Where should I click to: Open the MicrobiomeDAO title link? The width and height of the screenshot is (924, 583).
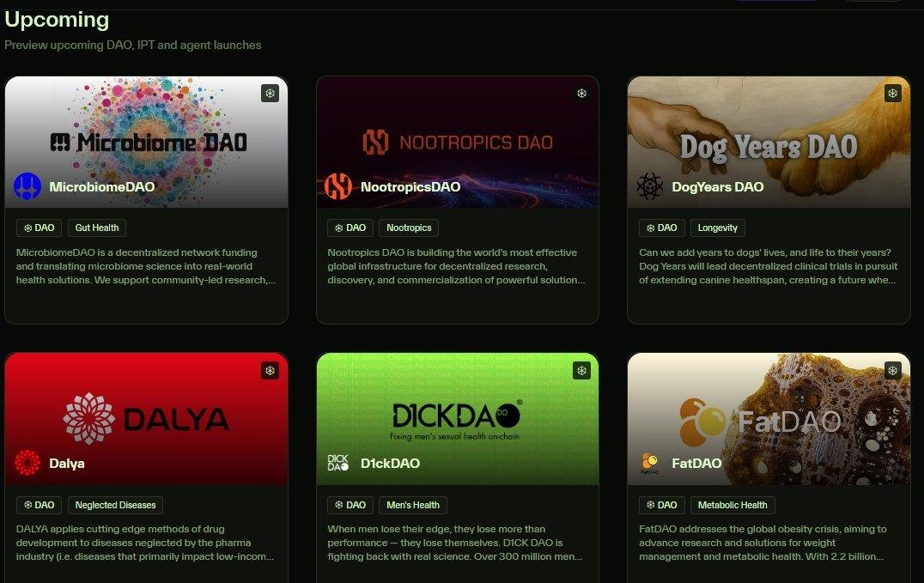click(102, 187)
